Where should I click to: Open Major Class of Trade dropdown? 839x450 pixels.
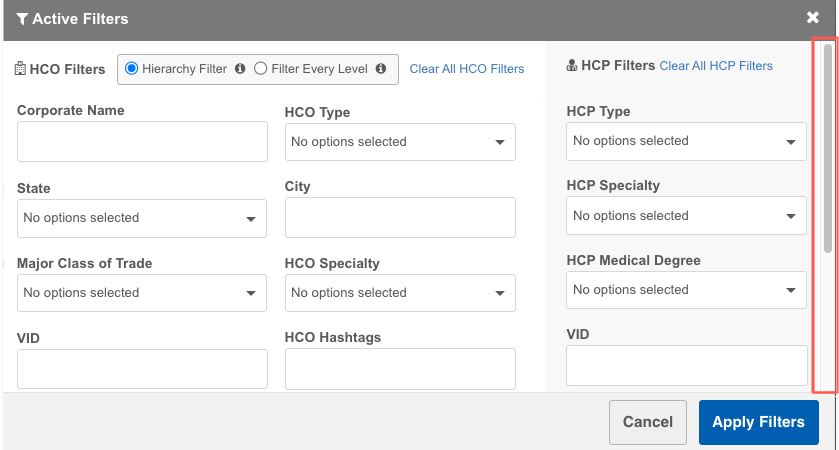coord(142,293)
